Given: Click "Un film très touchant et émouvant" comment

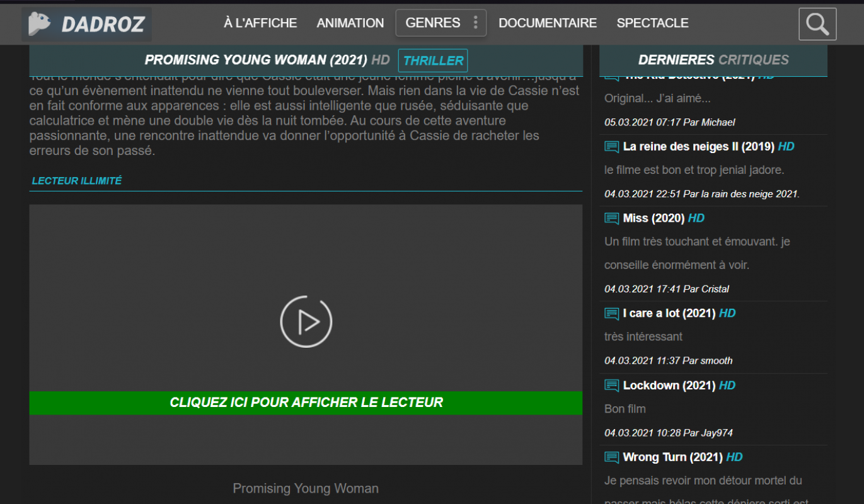Looking at the screenshot, I should point(698,253).
